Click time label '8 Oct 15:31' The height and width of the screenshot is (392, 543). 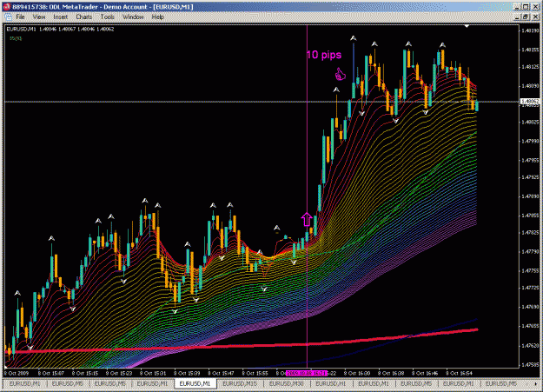pos(153,373)
